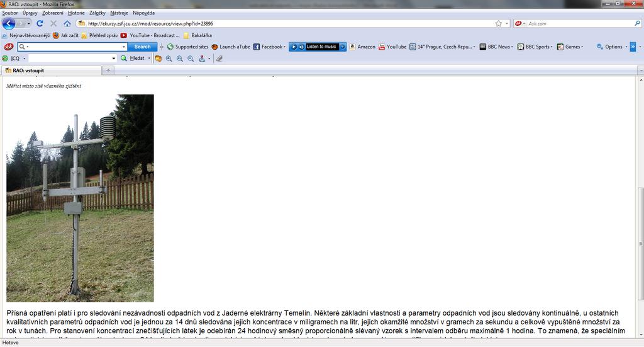Viewport: 644px width, 347px height.
Task: Go back with the browser Back arrow
Action: 9,23
